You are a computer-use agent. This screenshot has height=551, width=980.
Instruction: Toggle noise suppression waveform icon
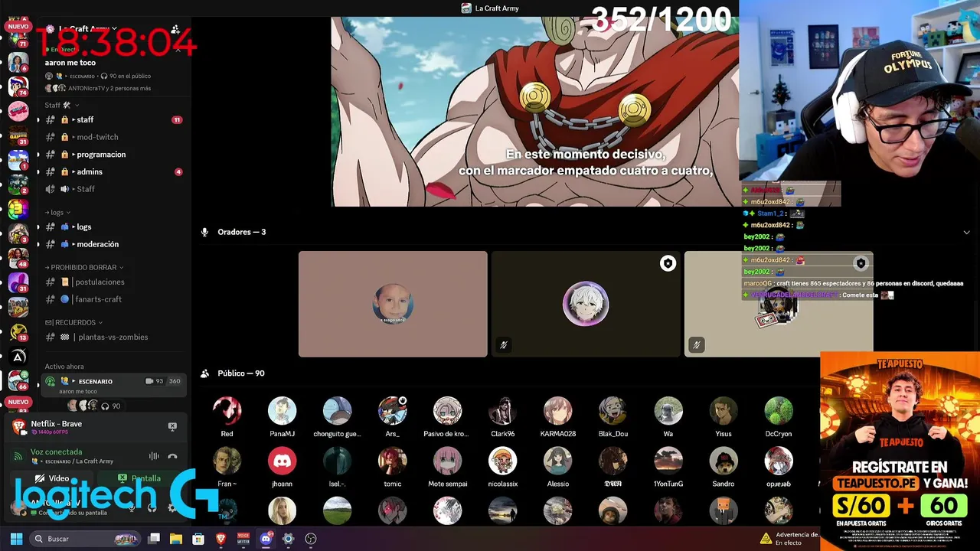[x=154, y=456]
